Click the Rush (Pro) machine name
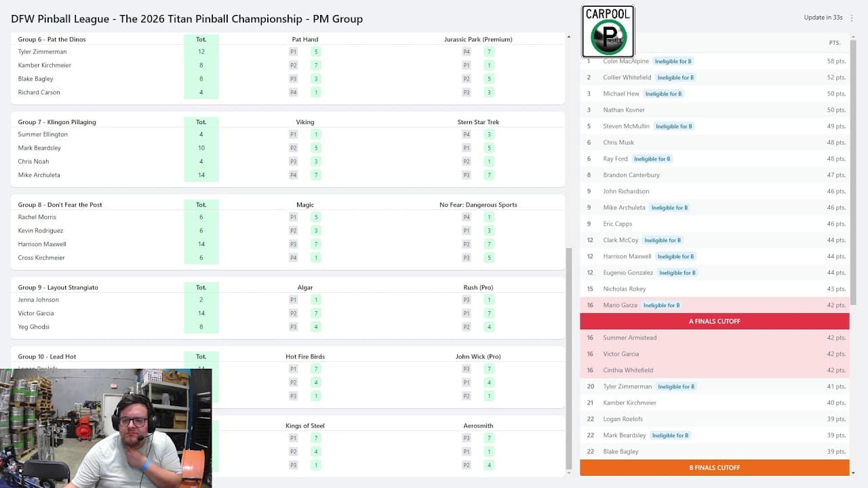The image size is (868, 488). click(478, 287)
